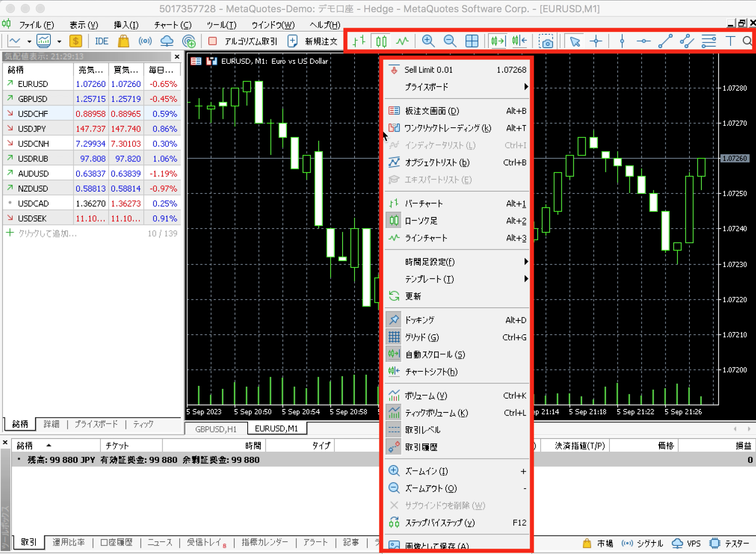The height and width of the screenshot is (554, 756).
Task: Open the chart type dropdown arrow
Action: click(29, 41)
